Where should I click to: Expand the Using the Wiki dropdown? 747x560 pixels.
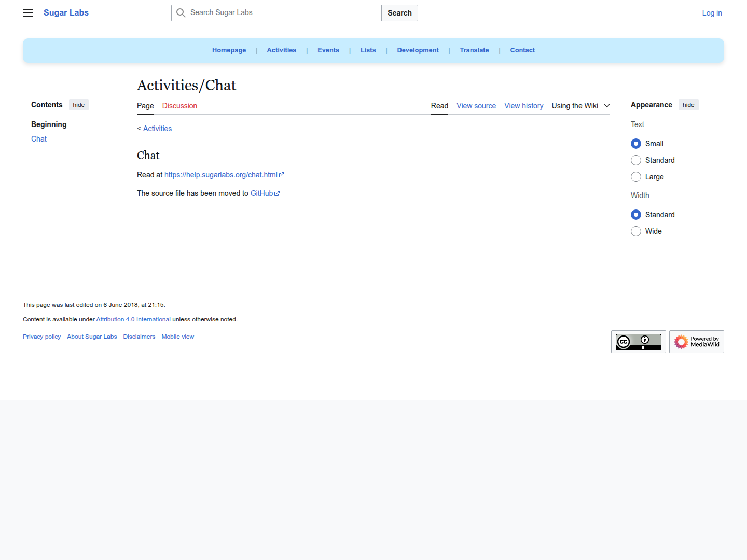(x=580, y=106)
